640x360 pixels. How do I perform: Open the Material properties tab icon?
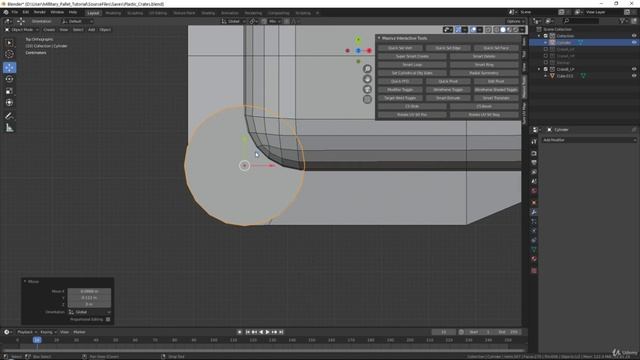[534, 259]
